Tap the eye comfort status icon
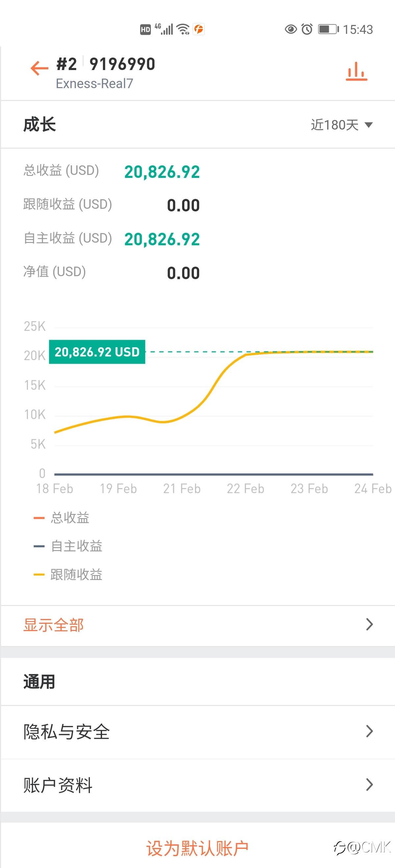This screenshot has height=868, width=395. coord(290,29)
